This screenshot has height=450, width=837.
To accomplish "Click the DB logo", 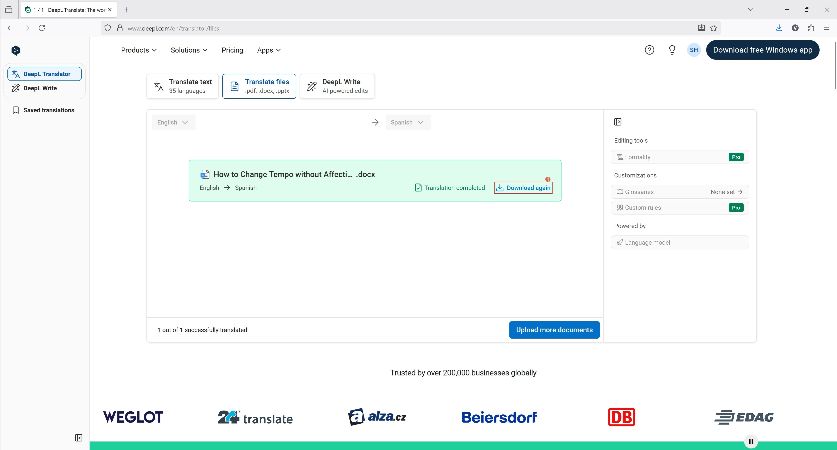I will click(621, 417).
